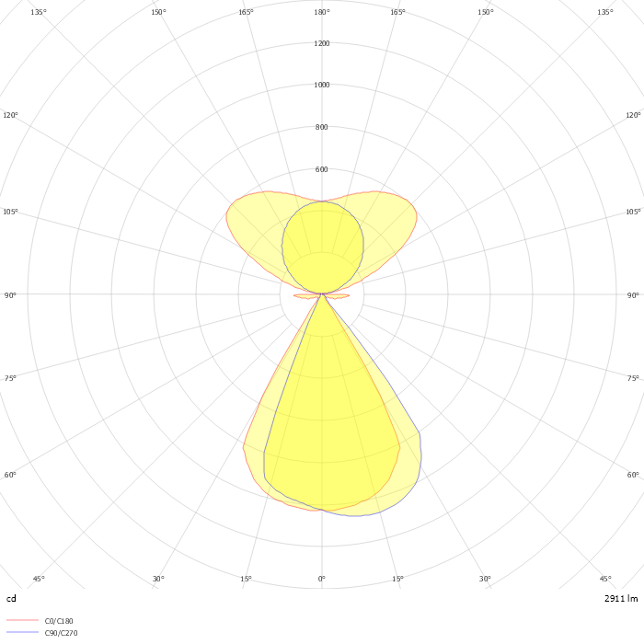Click the top end of the vertical axis
644x644 pixels.
[322, 4]
